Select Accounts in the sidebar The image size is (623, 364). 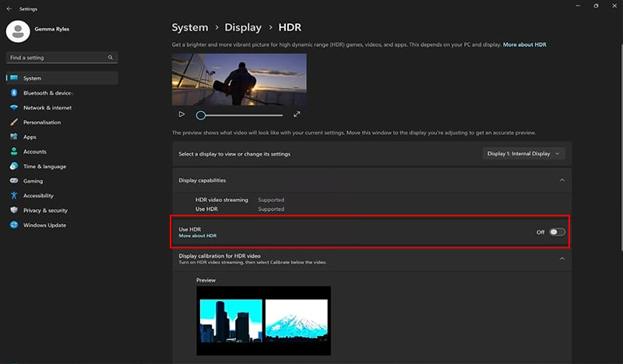pos(34,152)
